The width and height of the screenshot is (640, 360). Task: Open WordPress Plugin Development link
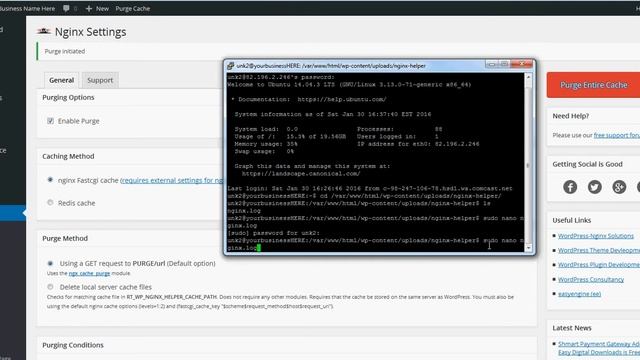pyautogui.click(x=599, y=264)
